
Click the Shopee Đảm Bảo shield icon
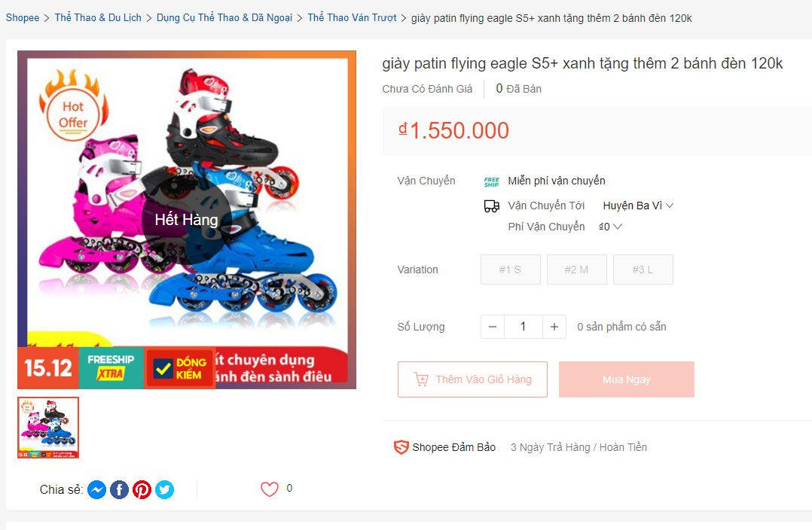[401, 447]
